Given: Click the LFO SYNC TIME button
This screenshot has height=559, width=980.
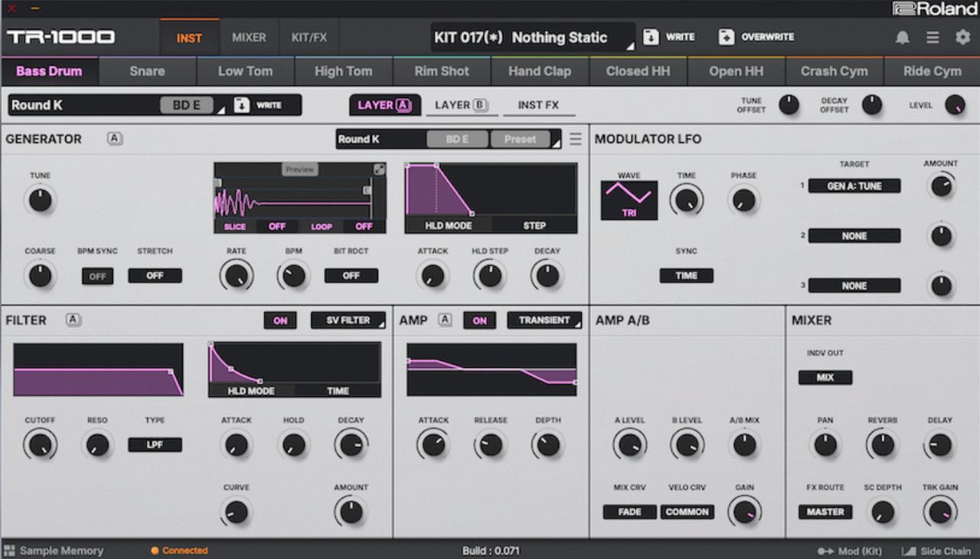Looking at the screenshot, I should pyautogui.click(x=686, y=276).
